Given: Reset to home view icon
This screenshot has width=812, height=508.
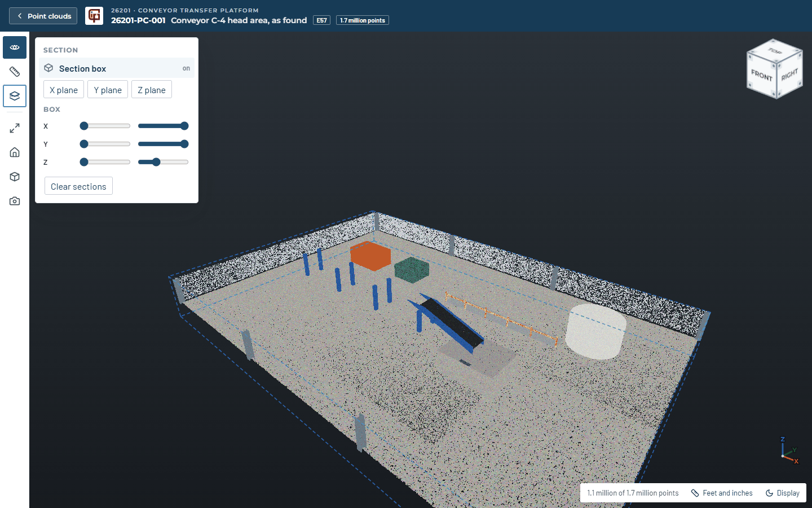Looking at the screenshot, I should [x=15, y=152].
